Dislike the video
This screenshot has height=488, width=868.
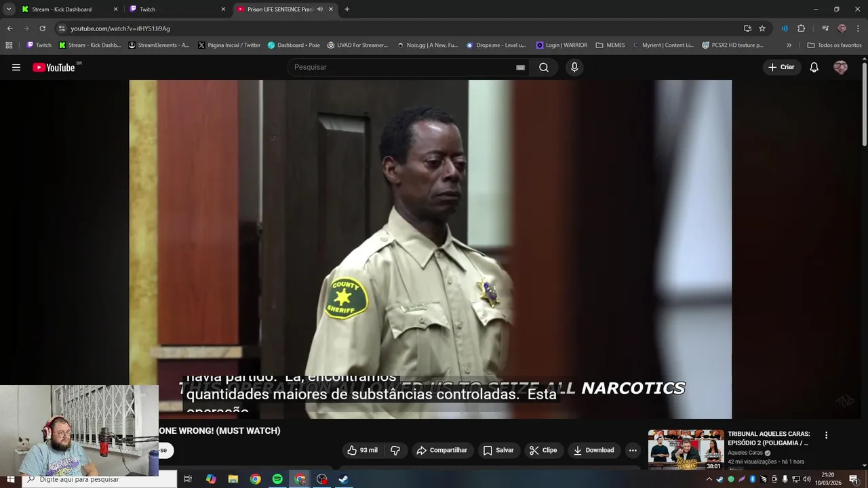(395, 450)
